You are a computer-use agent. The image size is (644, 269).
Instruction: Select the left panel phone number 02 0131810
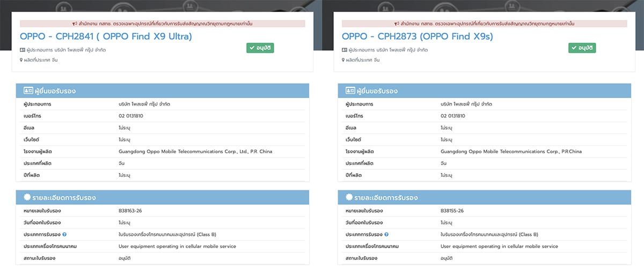coord(131,115)
